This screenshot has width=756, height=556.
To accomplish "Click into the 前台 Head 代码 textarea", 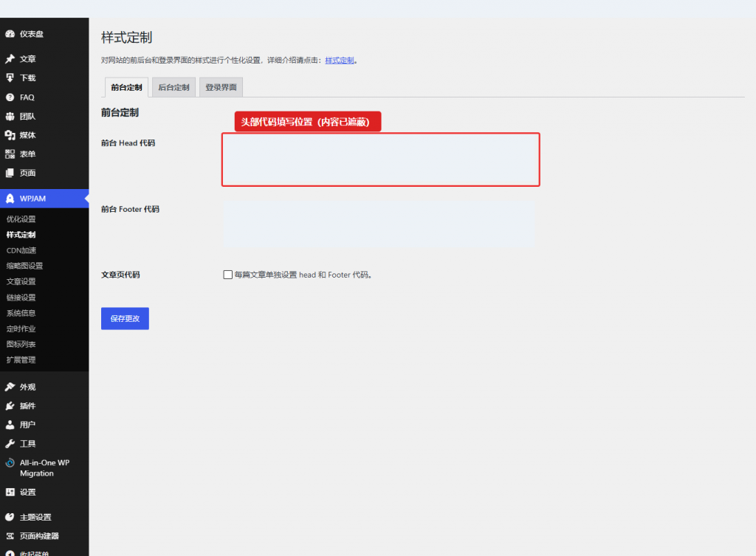I will point(380,159).
